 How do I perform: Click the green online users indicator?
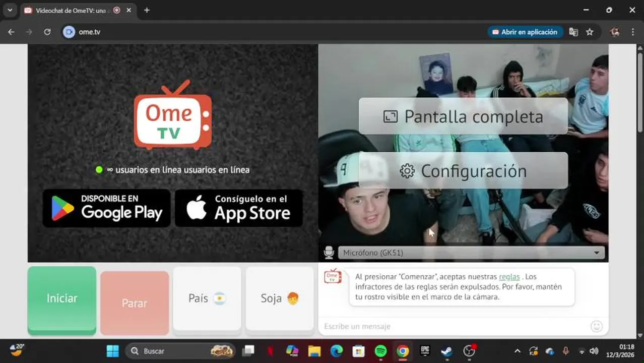[99, 170]
